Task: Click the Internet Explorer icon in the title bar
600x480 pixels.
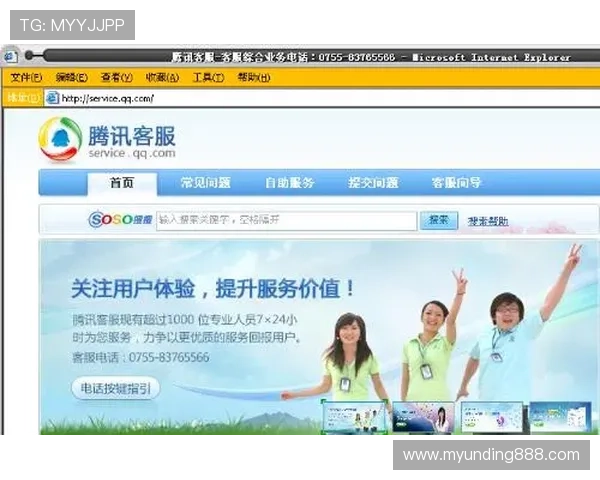Action: 10,57
